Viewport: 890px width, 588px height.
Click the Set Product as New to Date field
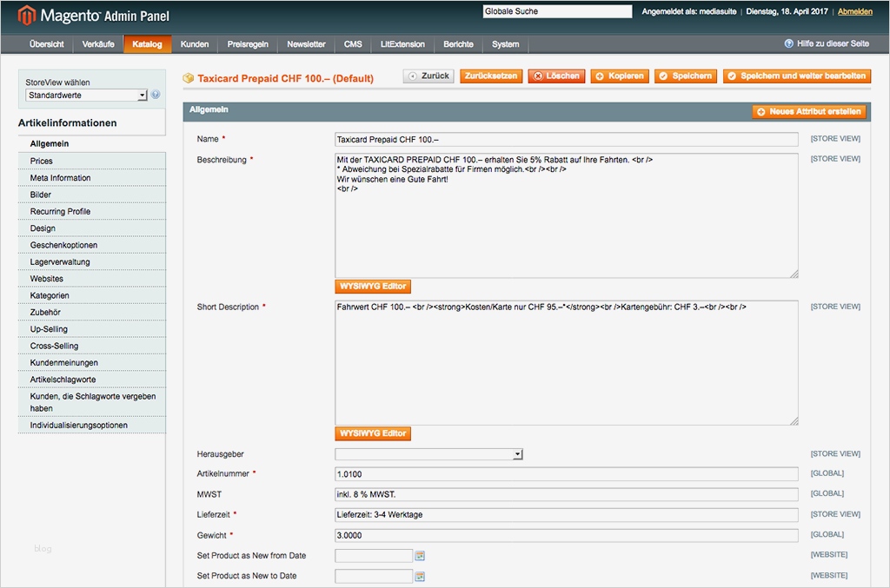point(374,576)
